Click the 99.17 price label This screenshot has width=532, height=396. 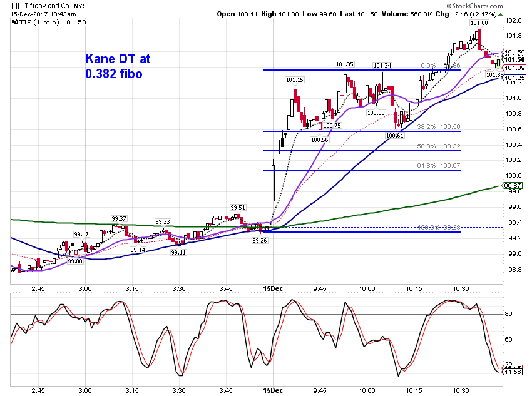point(81,234)
